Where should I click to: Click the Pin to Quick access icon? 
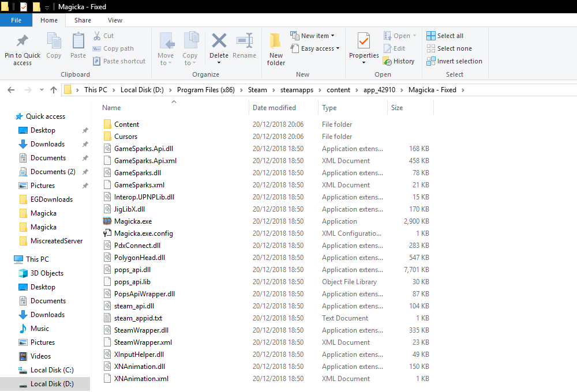coord(23,40)
